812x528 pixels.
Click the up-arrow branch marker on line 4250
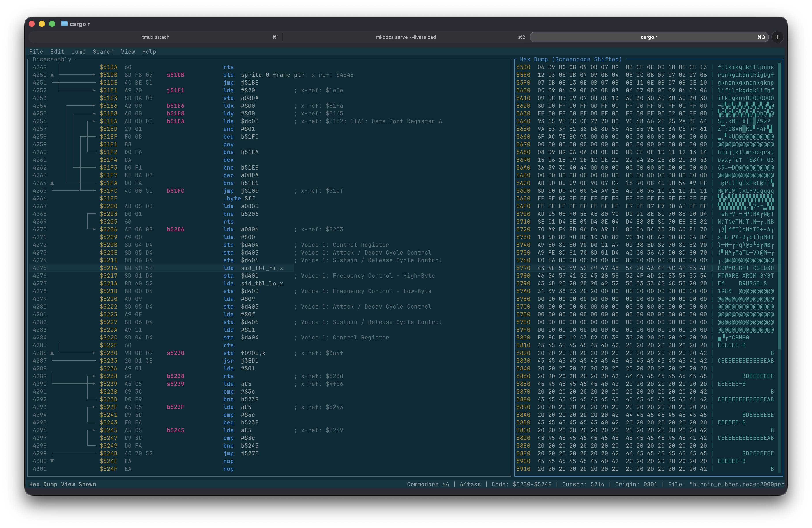tap(52, 75)
